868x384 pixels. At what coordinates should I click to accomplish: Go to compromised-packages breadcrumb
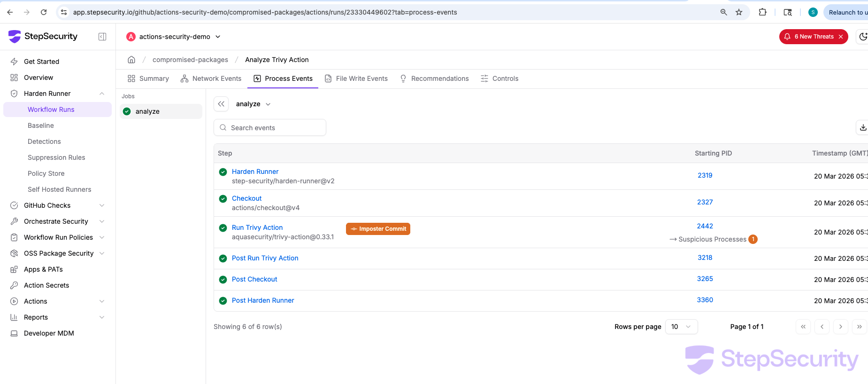(x=190, y=60)
